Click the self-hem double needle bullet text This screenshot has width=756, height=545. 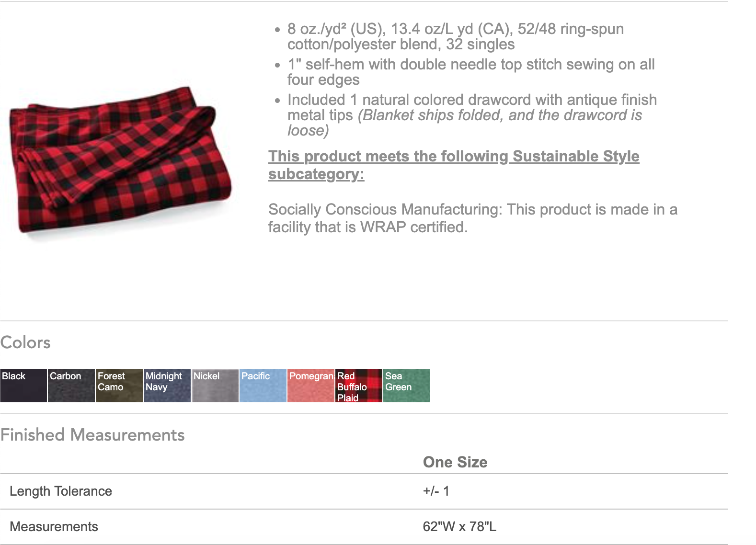pos(470,72)
